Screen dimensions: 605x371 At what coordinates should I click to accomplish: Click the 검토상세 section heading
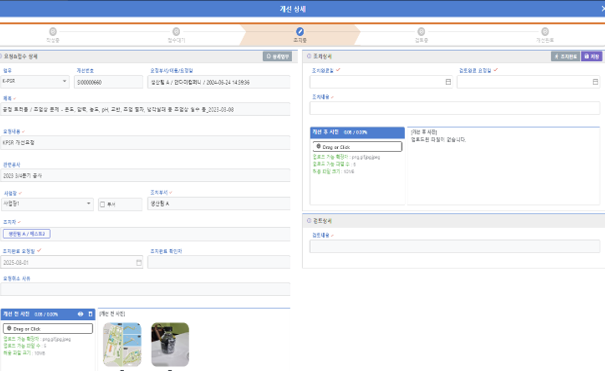click(322, 221)
